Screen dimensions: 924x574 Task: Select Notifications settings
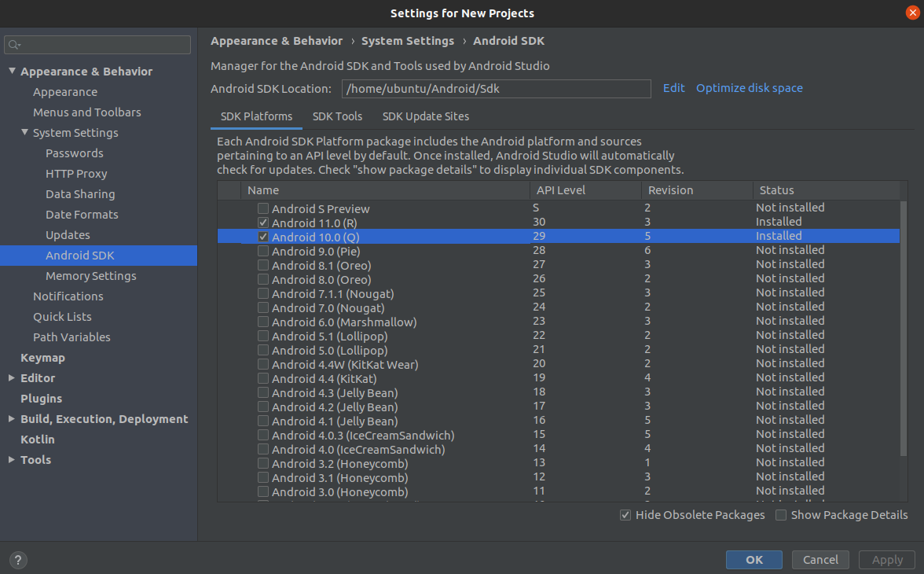[x=68, y=296]
